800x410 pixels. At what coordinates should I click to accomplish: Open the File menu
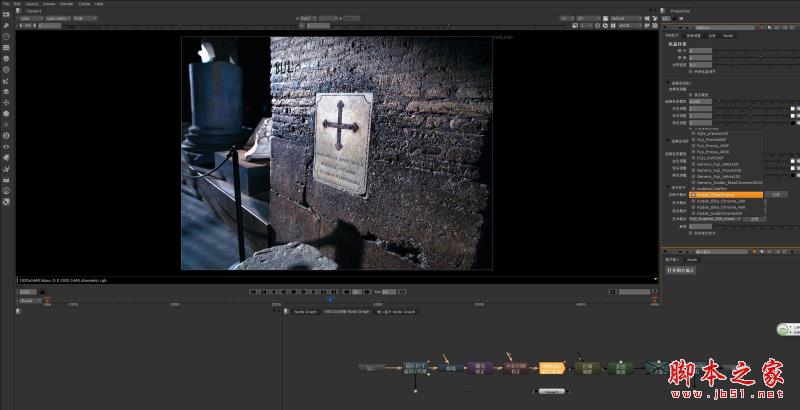[6, 4]
